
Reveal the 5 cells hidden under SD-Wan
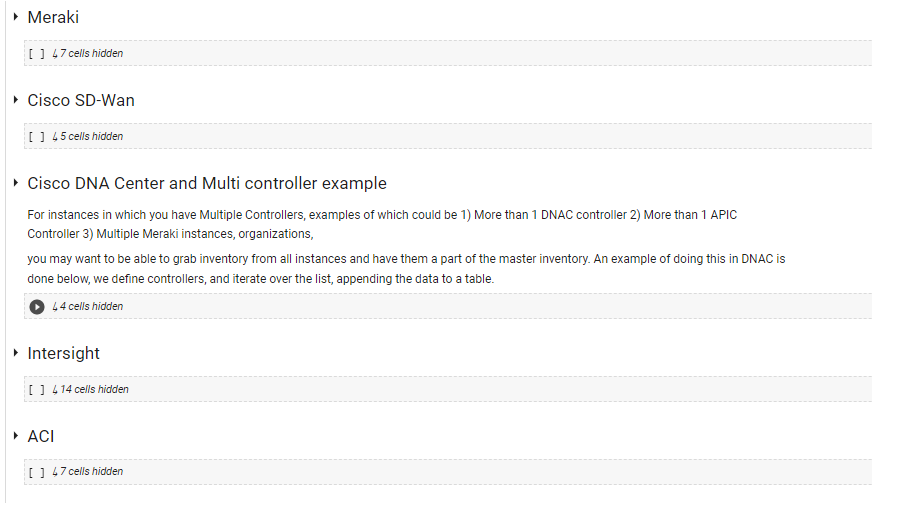[x=91, y=137]
